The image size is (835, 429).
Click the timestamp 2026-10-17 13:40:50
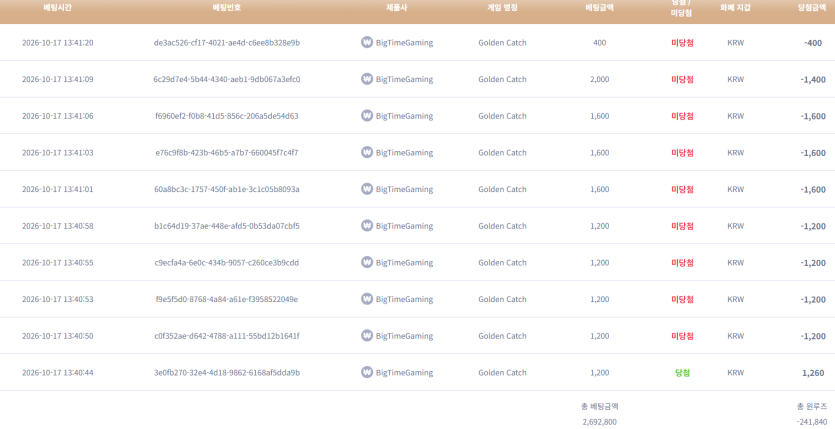click(58, 336)
